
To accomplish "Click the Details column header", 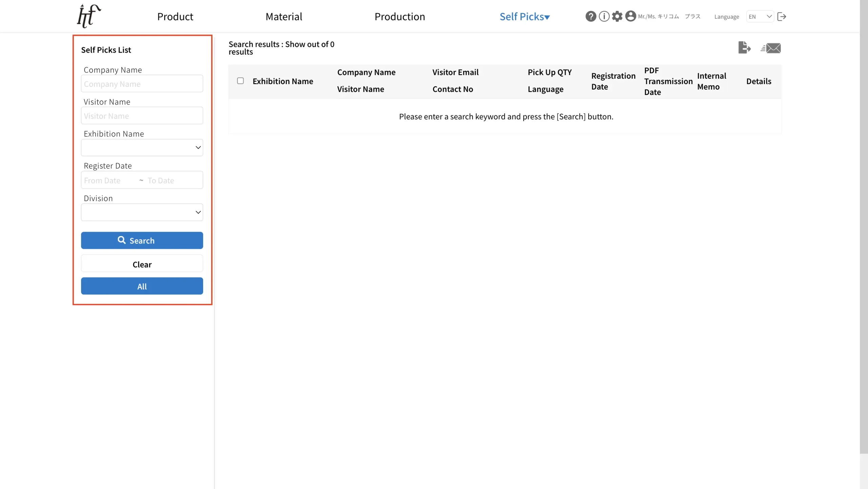I will [758, 81].
